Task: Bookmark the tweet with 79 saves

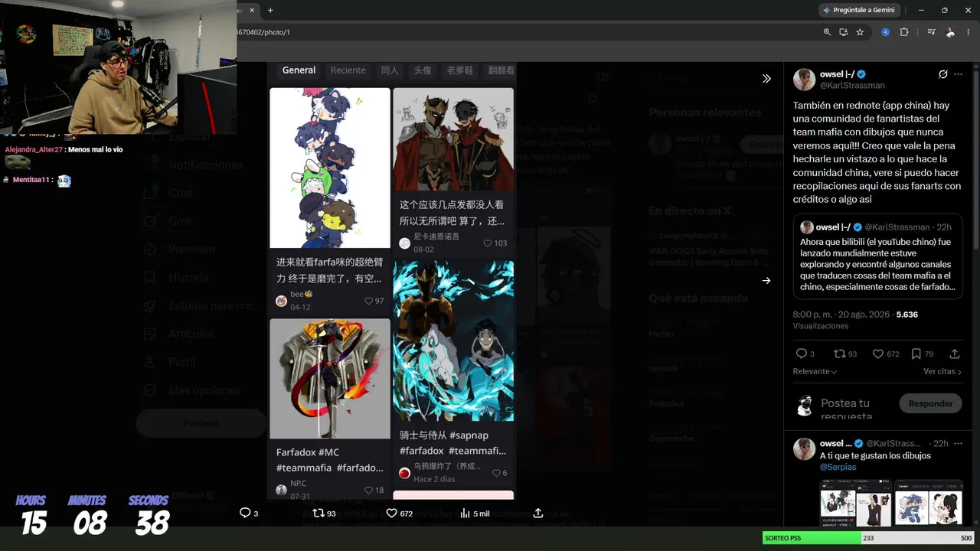Action: 916,354
